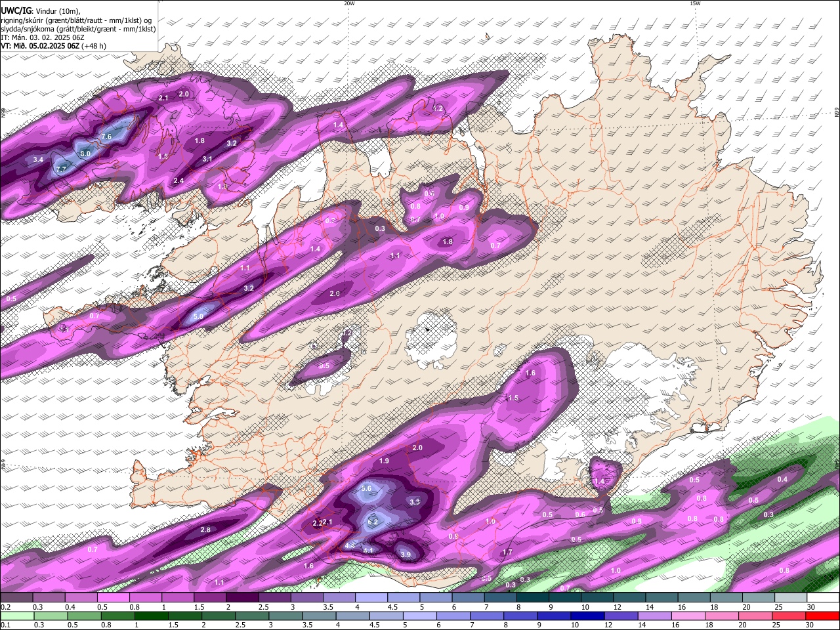Click the 1.2 value on the northern peninsula
Screen dimensions: 840x630
click(x=438, y=109)
